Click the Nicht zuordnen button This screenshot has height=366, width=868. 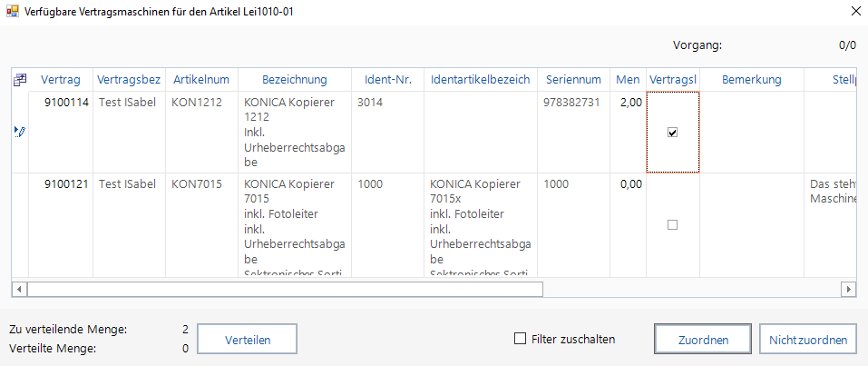click(807, 340)
